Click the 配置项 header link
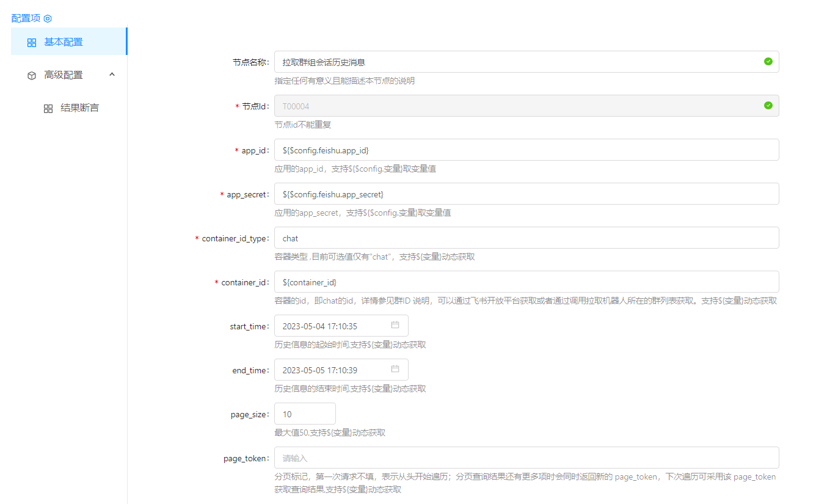The height and width of the screenshot is (504, 816). coord(26,18)
